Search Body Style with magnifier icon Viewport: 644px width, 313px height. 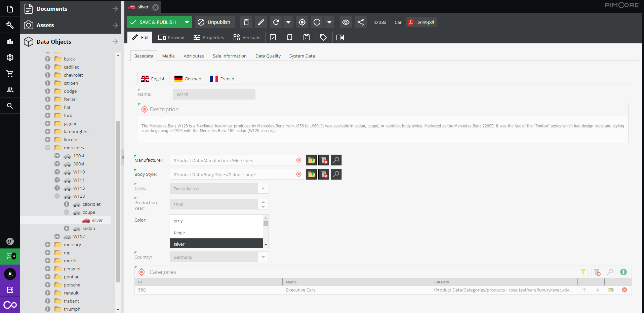336,174
